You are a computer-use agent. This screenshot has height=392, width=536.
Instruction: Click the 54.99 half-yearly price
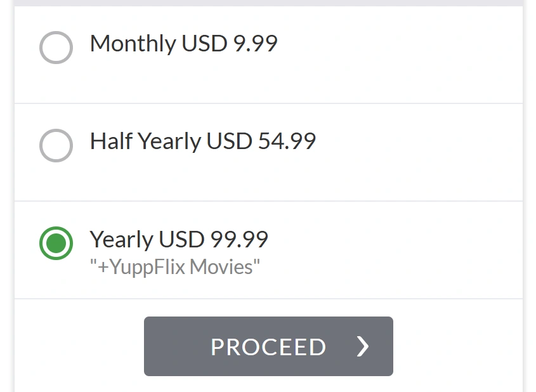tap(287, 141)
